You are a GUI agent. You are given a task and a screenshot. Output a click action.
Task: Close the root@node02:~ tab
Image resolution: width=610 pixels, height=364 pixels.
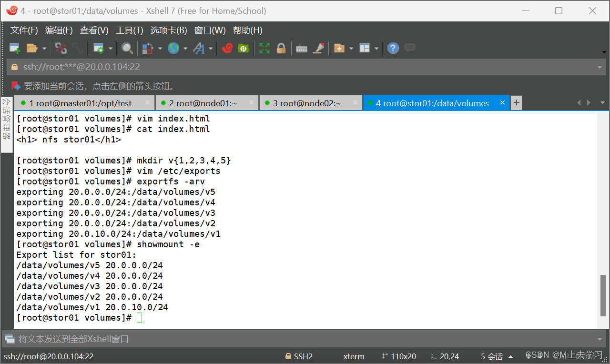coord(355,102)
